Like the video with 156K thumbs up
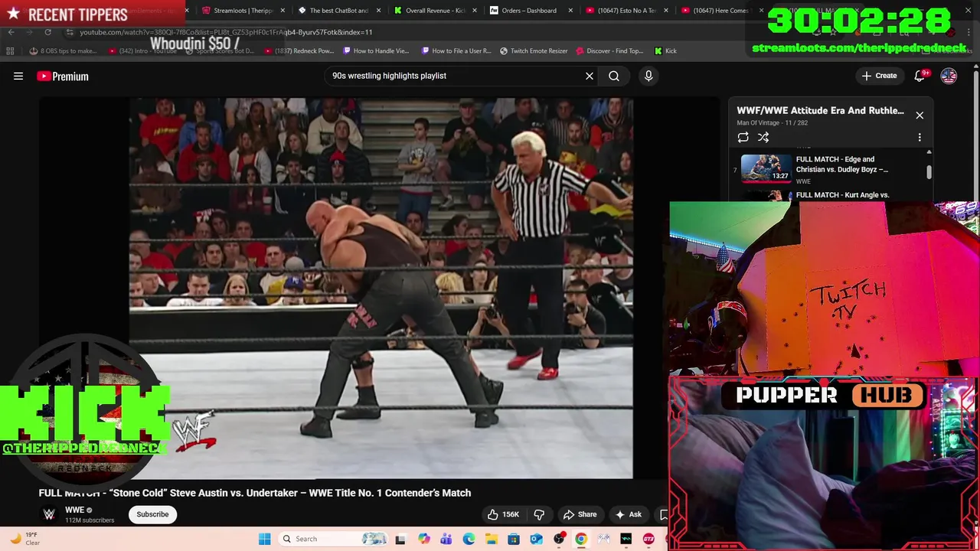This screenshot has width=980, height=551. click(x=504, y=514)
